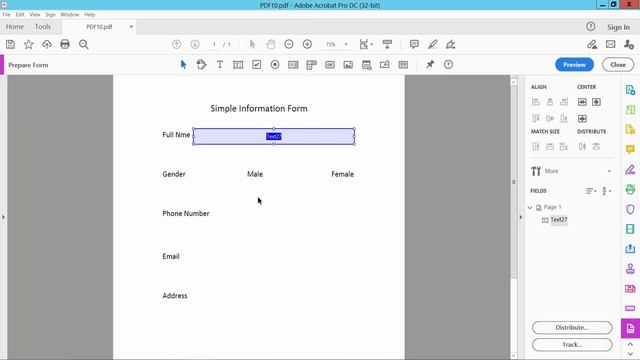Add a Text label with the T tool

click(220, 64)
